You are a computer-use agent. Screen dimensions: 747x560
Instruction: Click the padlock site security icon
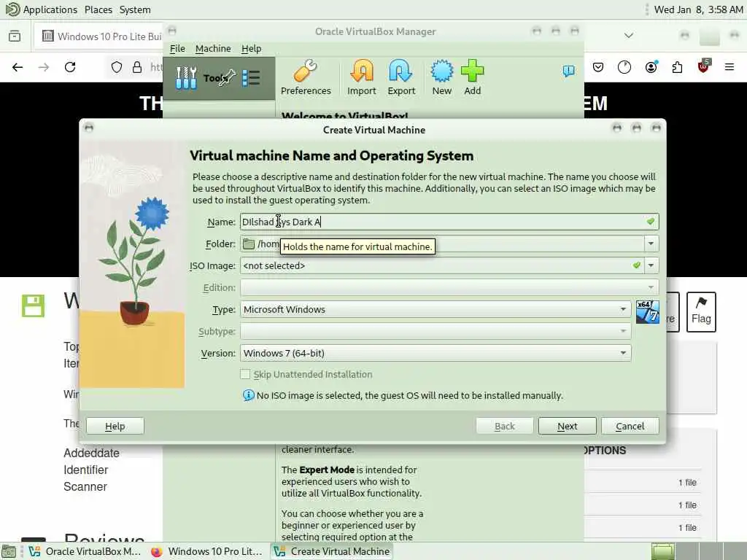click(x=137, y=67)
